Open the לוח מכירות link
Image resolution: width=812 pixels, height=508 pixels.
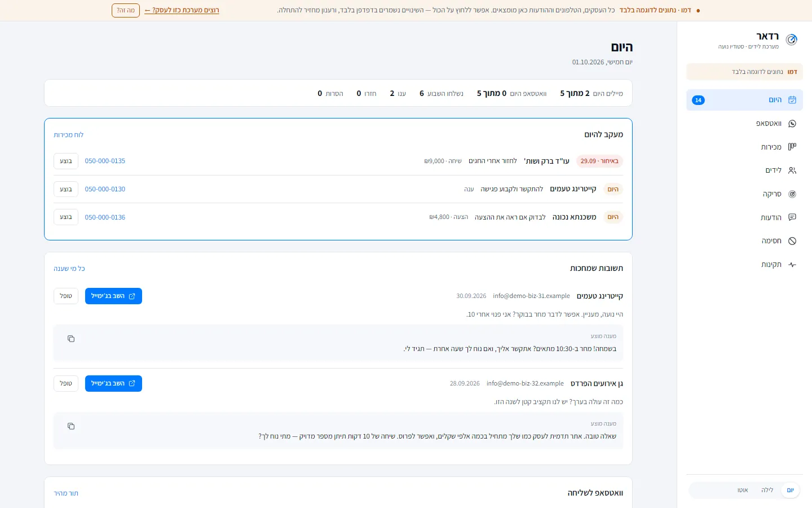point(69,135)
